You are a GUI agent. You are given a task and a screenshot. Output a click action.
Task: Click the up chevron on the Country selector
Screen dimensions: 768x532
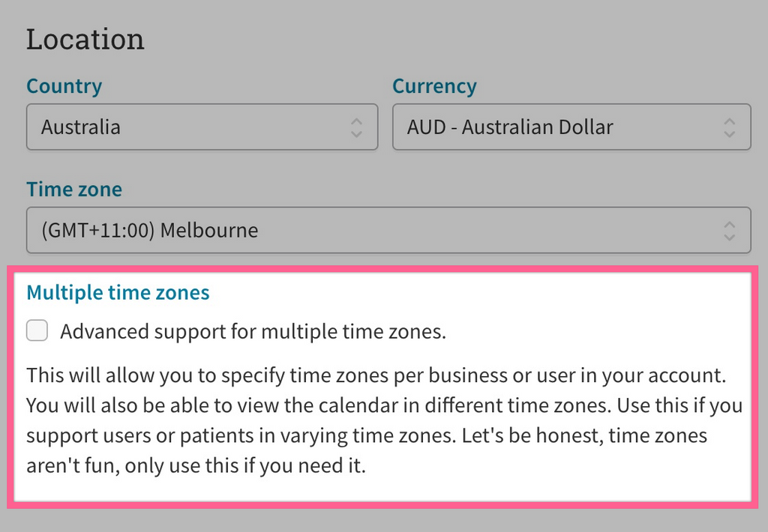point(358,122)
